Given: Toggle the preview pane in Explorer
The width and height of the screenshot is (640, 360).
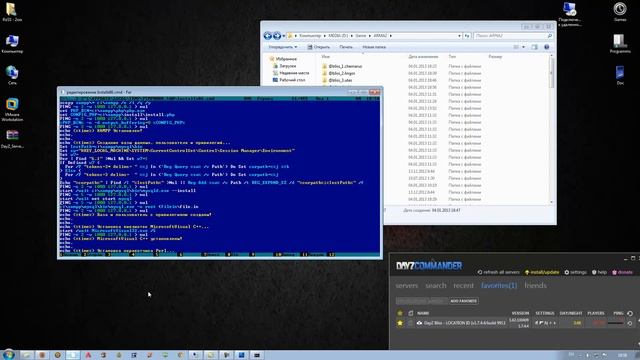Looking at the screenshot, I should point(534,47).
